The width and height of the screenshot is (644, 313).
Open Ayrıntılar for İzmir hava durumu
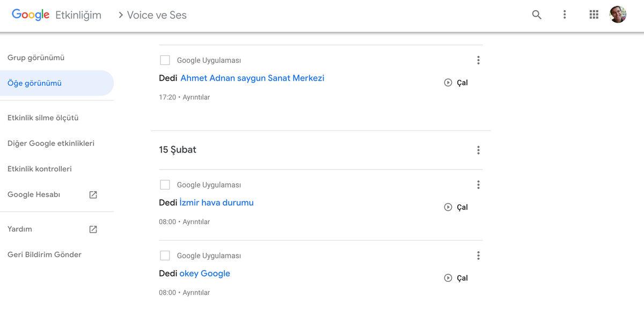point(196,221)
